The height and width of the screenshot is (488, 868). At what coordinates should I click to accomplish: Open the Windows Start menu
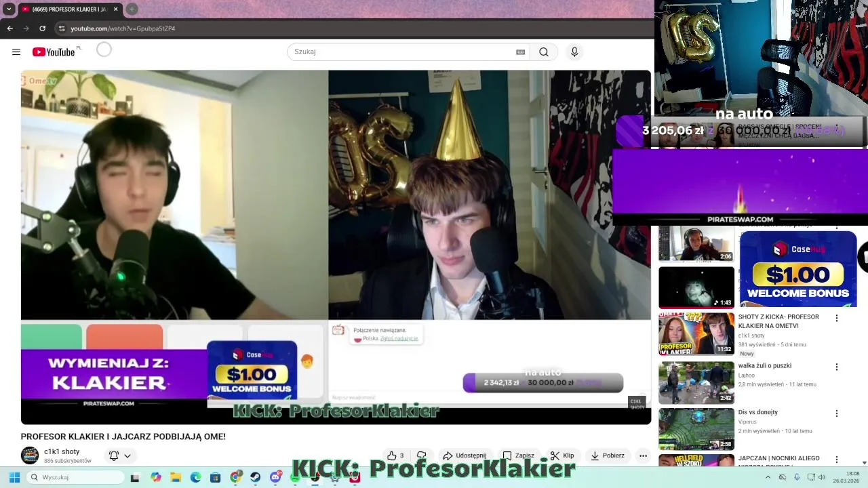(14, 477)
